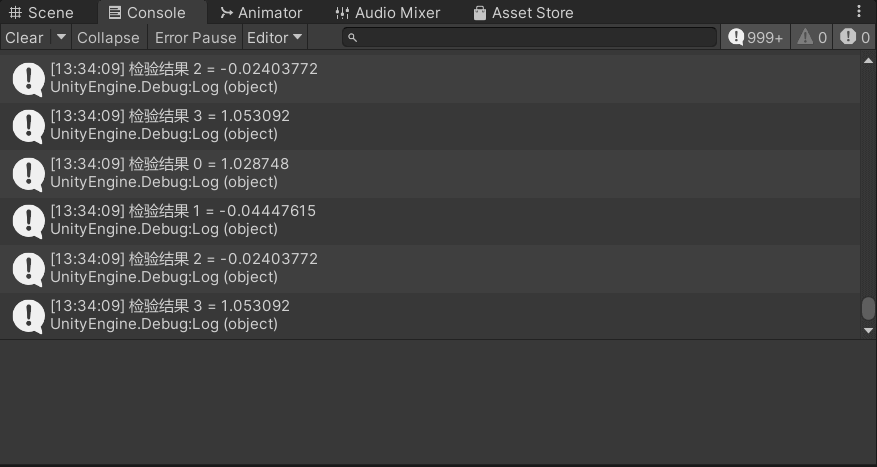Click the info icon of the 检验结果 1 log
Screen dimensions: 877x467
click(28, 220)
